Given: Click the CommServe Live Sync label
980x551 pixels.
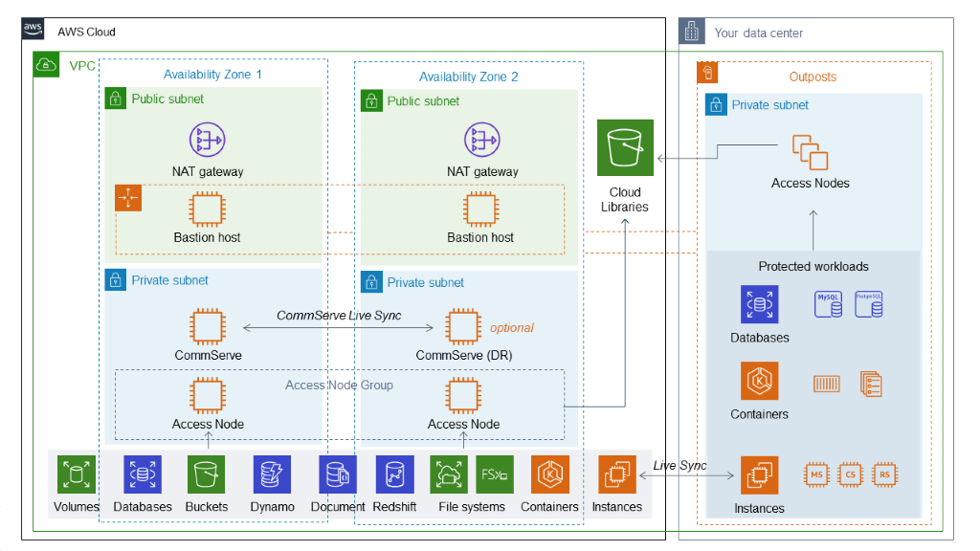Looking at the screenshot, I should click(338, 316).
